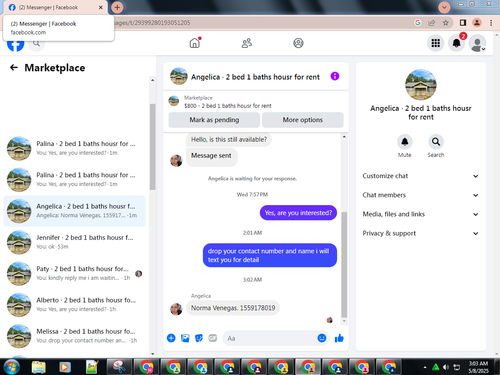This screenshot has height=375, width=500.
Task: Open conversation information purple icon
Action: [335, 76]
